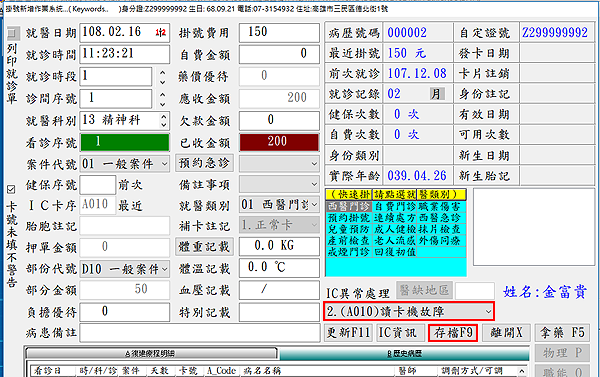
Task: Decrease the 診間序號 value with down arrow
Action: [x=163, y=104]
